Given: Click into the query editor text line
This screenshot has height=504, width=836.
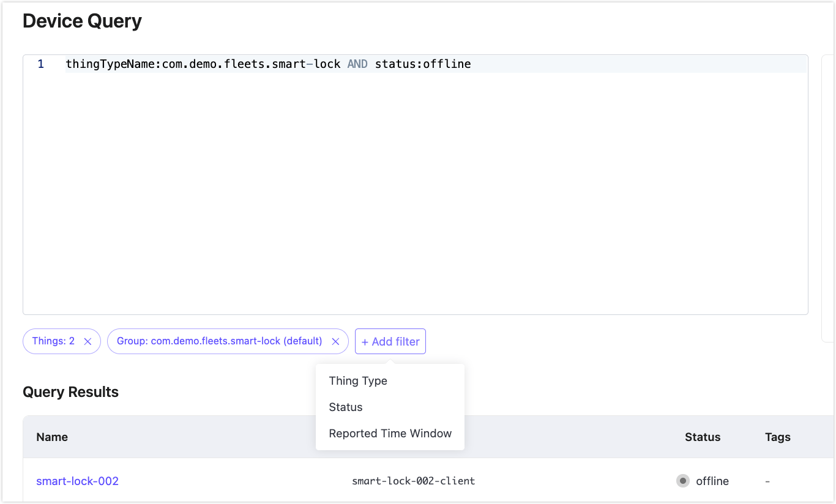Looking at the screenshot, I should [436, 64].
